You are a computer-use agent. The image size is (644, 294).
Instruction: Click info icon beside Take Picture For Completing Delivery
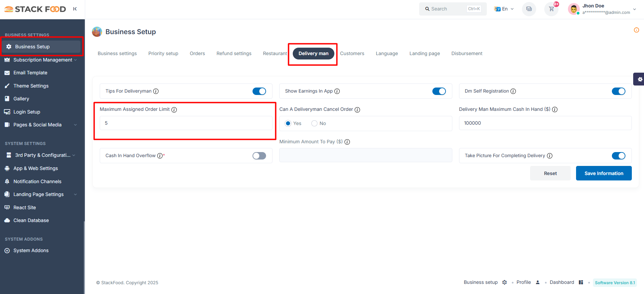pos(550,156)
